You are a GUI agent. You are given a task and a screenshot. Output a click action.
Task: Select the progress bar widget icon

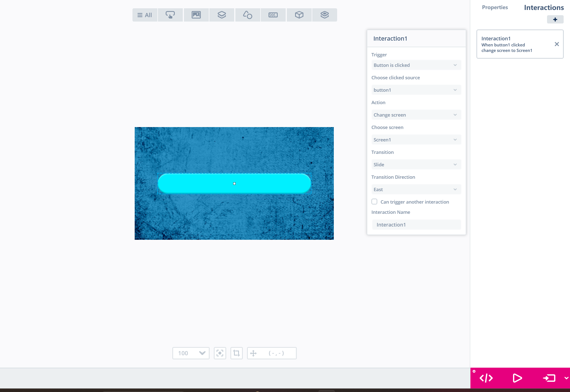point(273,15)
